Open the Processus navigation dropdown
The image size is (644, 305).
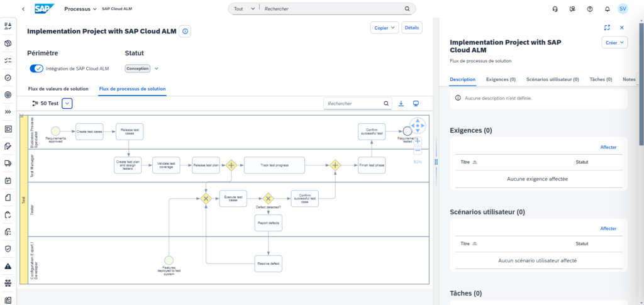pyautogui.click(x=80, y=9)
